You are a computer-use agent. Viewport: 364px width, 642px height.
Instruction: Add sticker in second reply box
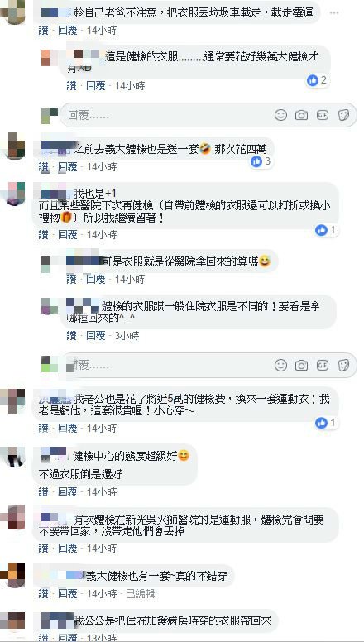[x=343, y=365]
